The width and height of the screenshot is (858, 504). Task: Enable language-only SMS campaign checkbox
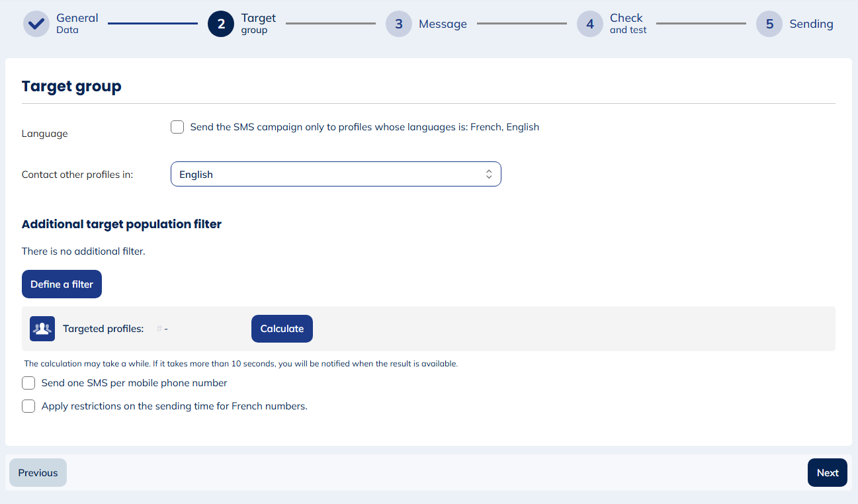[x=177, y=127]
